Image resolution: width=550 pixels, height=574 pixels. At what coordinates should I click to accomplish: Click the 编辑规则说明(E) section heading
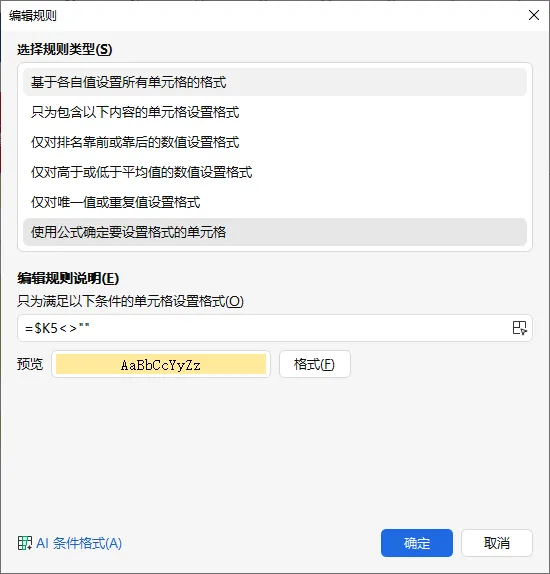coord(68,278)
